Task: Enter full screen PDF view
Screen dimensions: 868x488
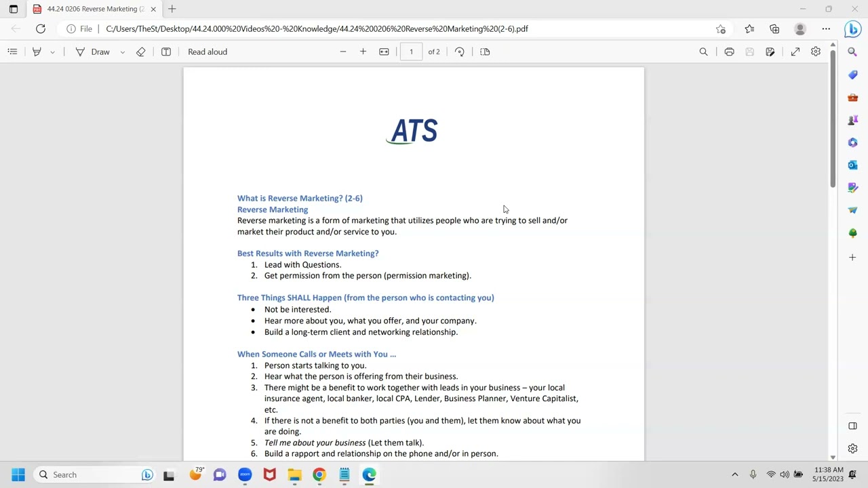Action: (x=795, y=52)
